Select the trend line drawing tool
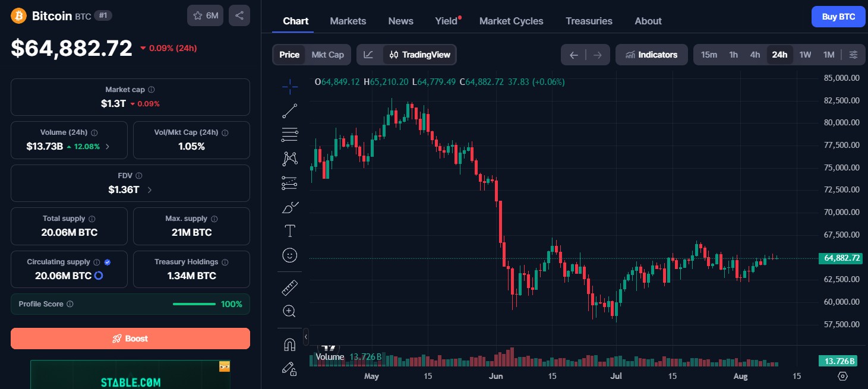 (290, 110)
